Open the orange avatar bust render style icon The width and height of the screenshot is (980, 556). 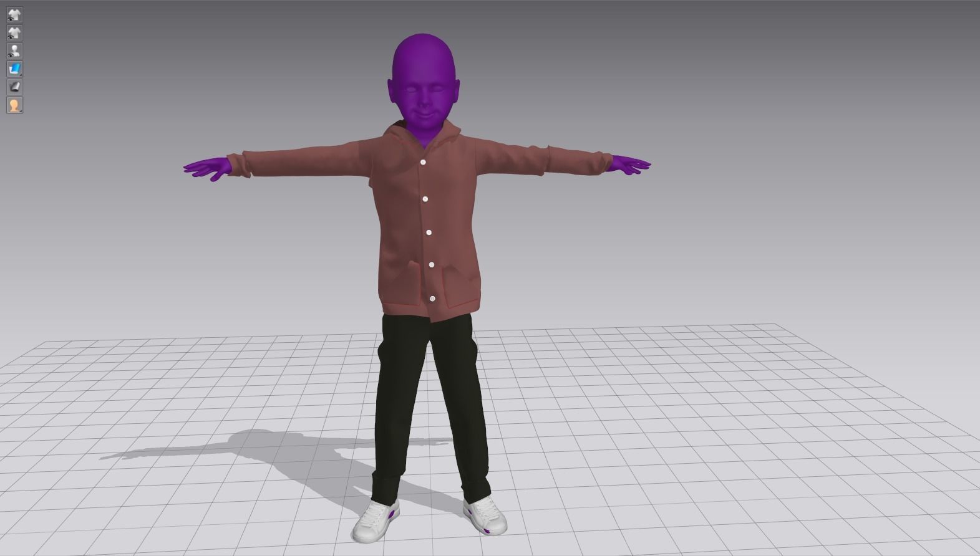[x=14, y=105]
